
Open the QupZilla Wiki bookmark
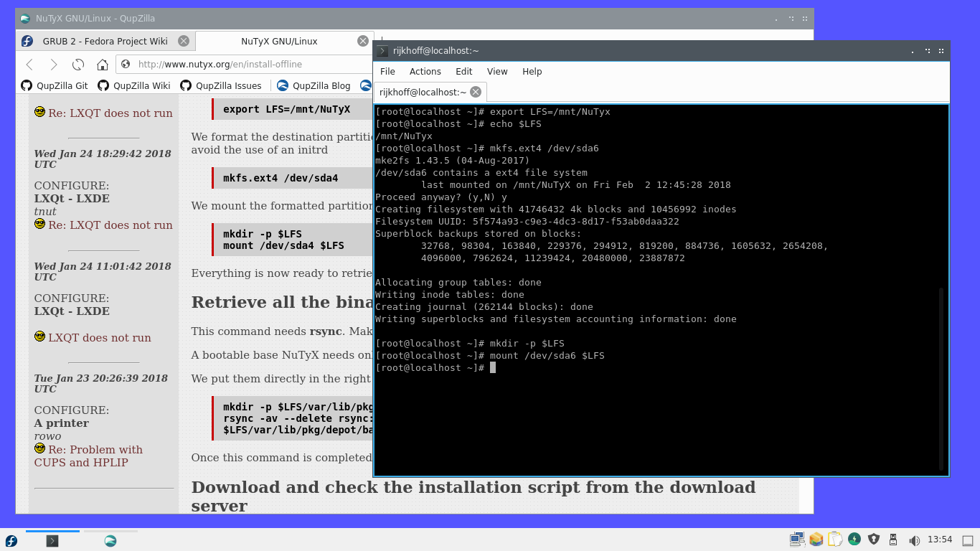pyautogui.click(x=134, y=85)
